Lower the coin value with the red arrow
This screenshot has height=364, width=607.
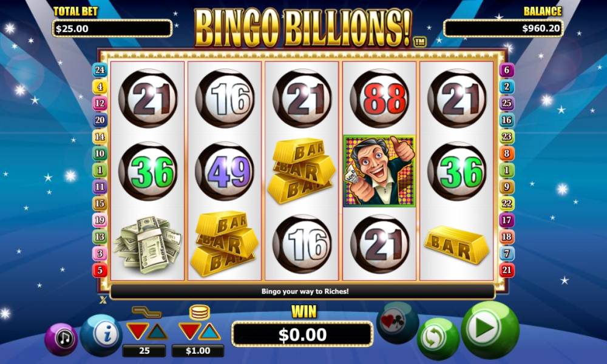[x=189, y=331]
